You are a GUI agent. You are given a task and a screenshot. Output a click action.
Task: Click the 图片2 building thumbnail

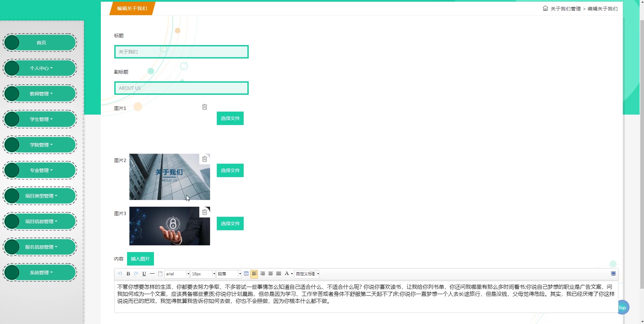coord(170,177)
